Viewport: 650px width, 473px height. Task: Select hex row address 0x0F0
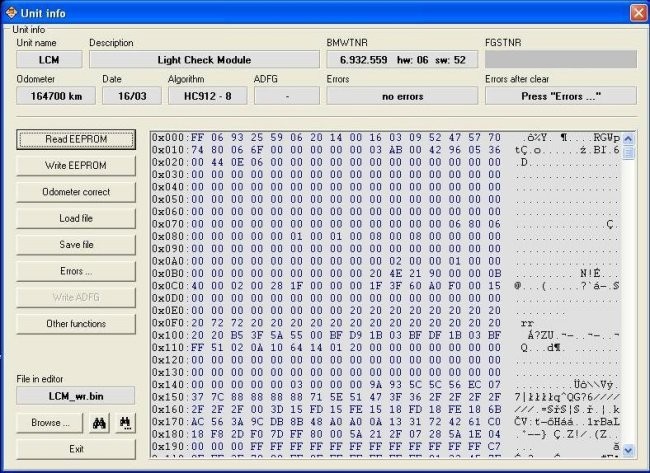point(170,323)
